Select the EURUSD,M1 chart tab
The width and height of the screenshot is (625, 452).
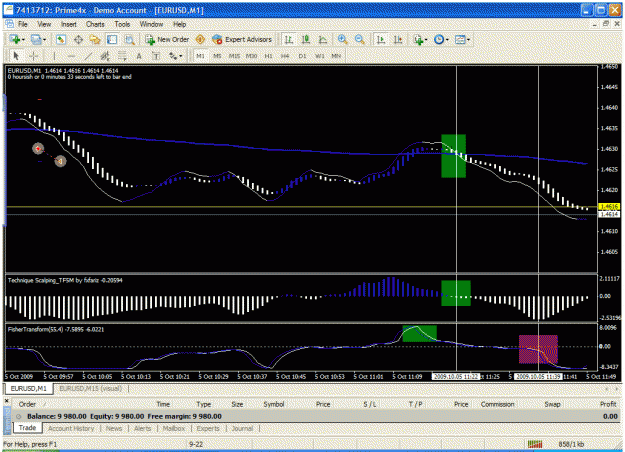click(x=28, y=388)
